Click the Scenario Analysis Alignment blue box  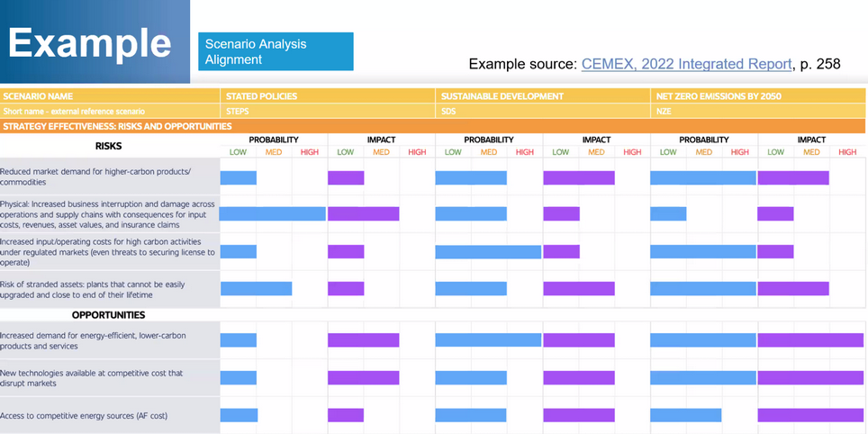[276, 51]
